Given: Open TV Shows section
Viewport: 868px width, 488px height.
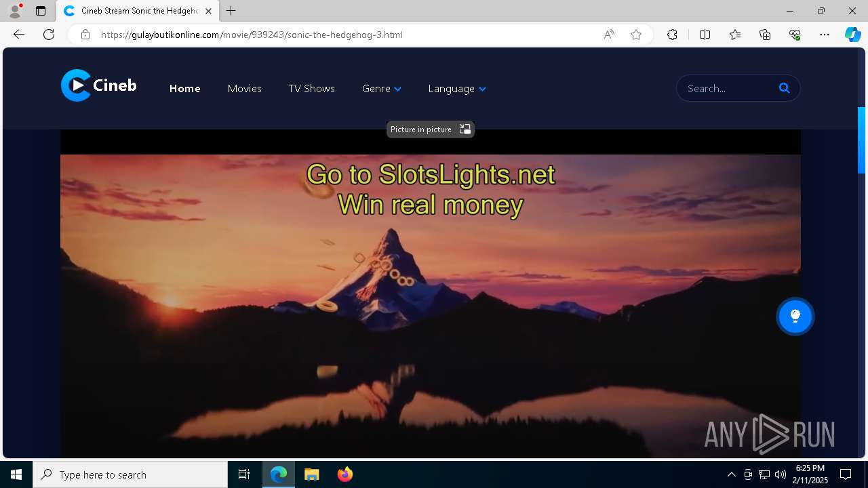Looking at the screenshot, I should (x=311, y=89).
